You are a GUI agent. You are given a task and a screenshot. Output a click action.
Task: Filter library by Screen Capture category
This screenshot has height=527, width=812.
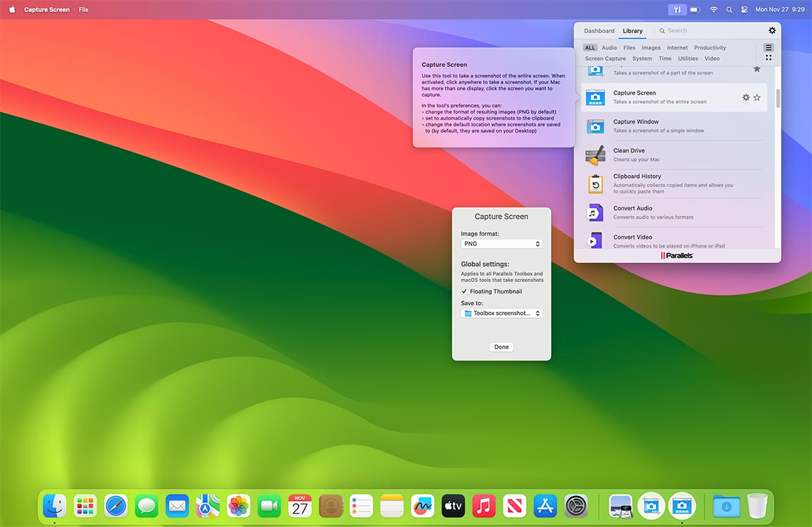pos(605,59)
